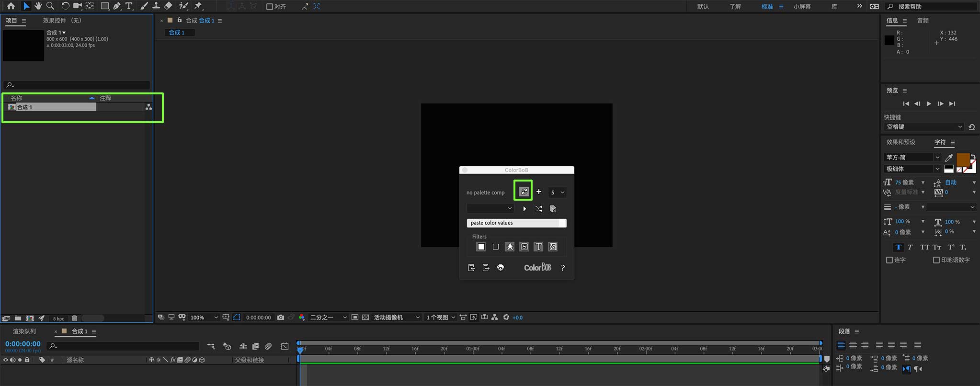Select the Puppet Pin tool
The width and height of the screenshot is (980, 386).
tap(198, 6)
